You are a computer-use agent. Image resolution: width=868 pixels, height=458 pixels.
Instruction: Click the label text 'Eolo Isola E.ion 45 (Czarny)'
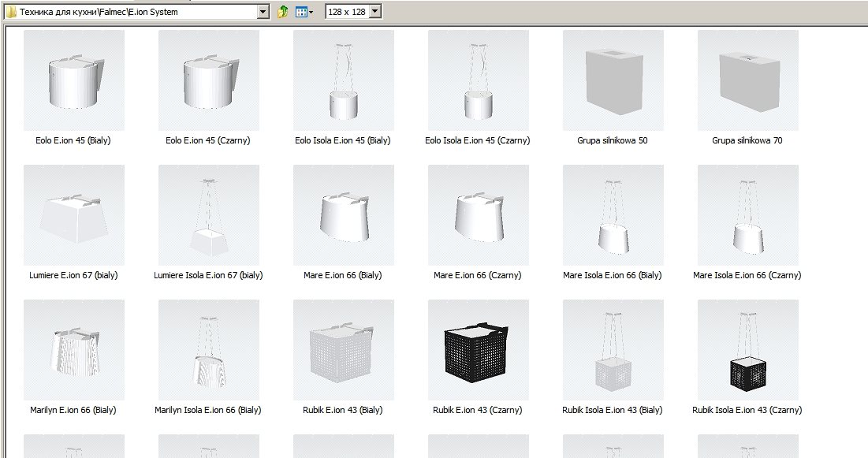point(478,140)
